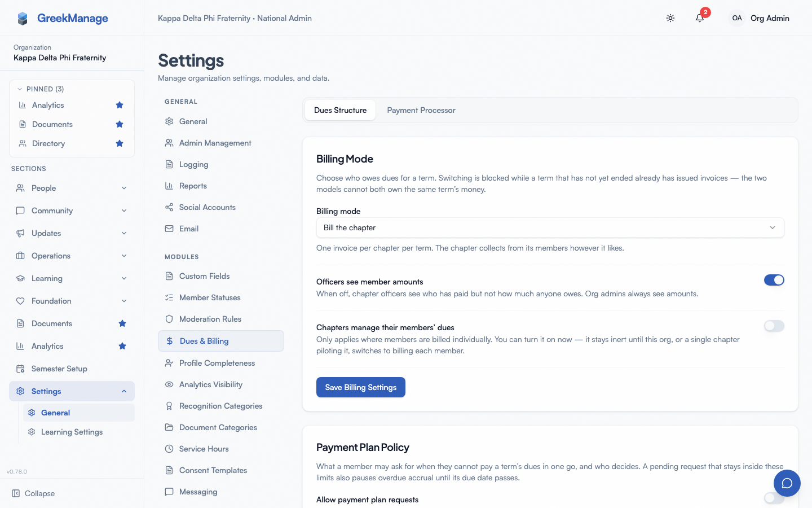Click the Member Statuses checklist icon
The image size is (812, 508).
coord(169,297)
